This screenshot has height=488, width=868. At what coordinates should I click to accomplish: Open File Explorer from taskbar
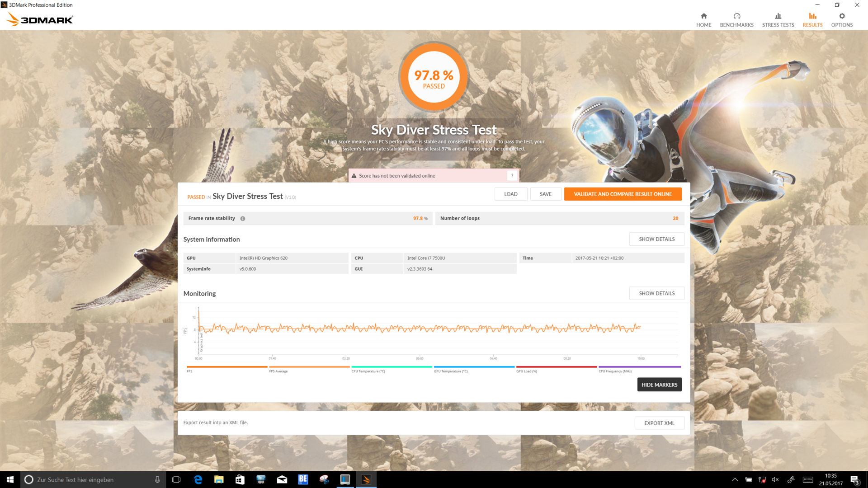[x=219, y=479]
